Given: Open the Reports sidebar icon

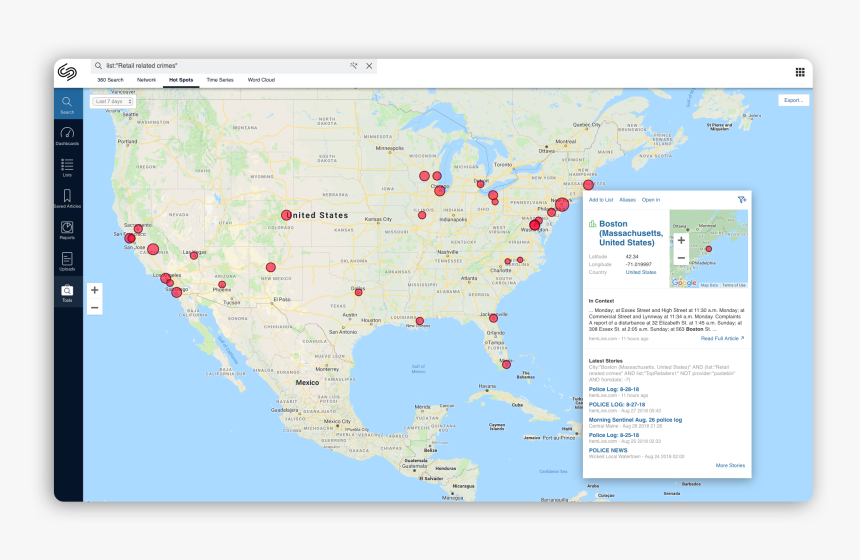Looking at the screenshot, I should 67,229.
